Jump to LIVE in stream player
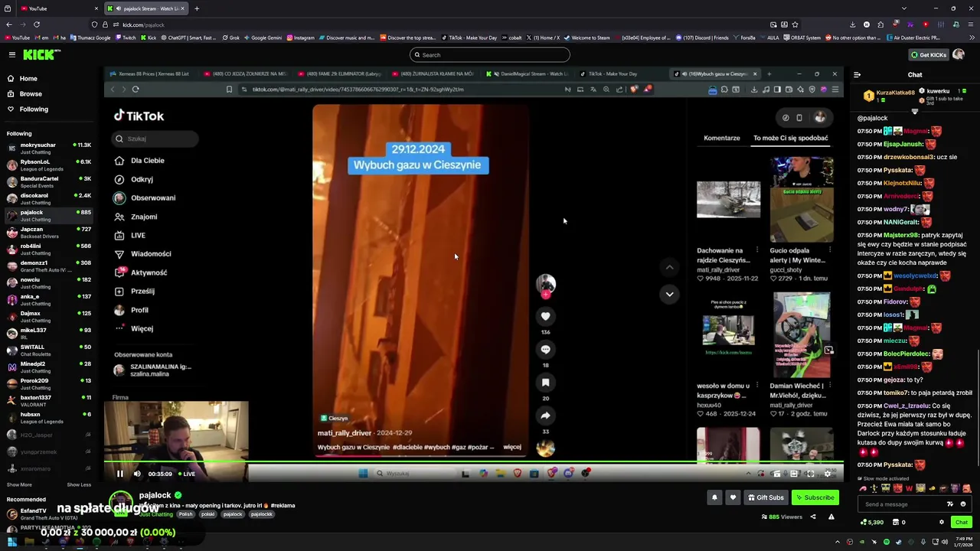The width and height of the screenshot is (980, 551). (186, 474)
